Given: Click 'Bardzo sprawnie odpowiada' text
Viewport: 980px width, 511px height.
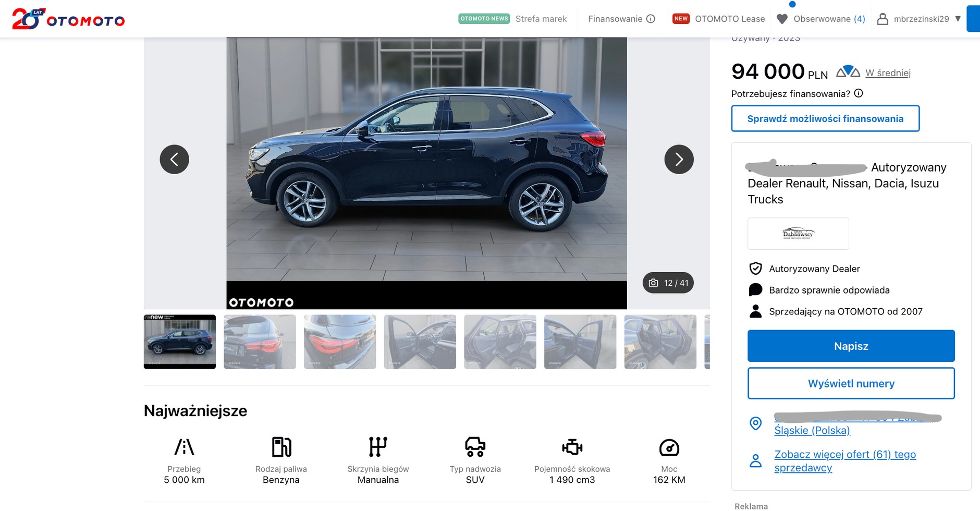Looking at the screenshot, I should [x=829, y=290].
